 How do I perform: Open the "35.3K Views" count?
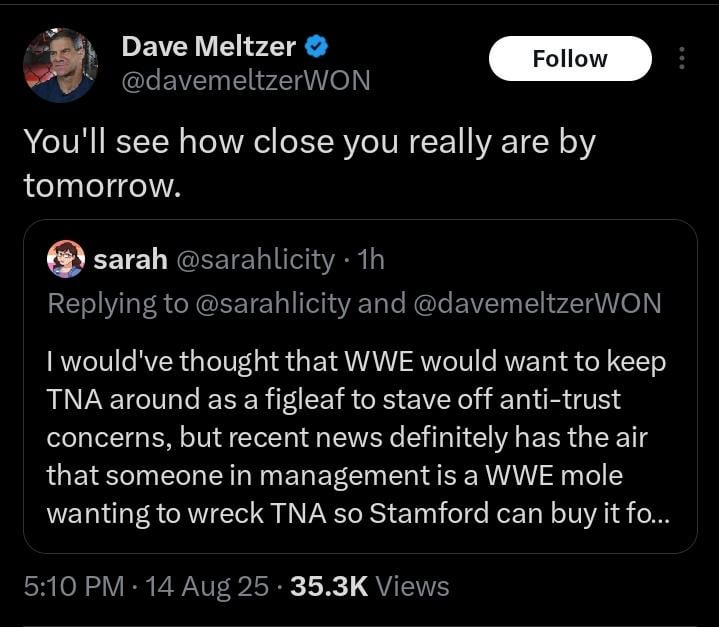coord(369,585)
